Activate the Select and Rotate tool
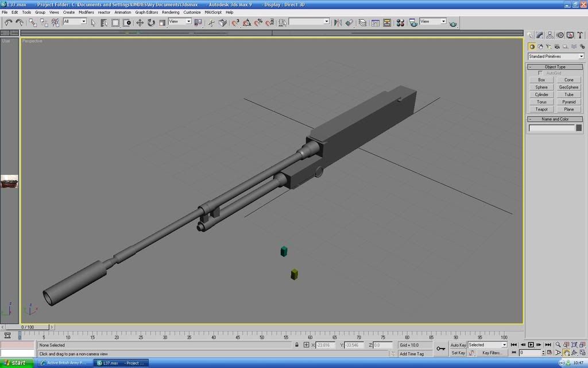Screen dimensions: 588x368 (151, 22)
